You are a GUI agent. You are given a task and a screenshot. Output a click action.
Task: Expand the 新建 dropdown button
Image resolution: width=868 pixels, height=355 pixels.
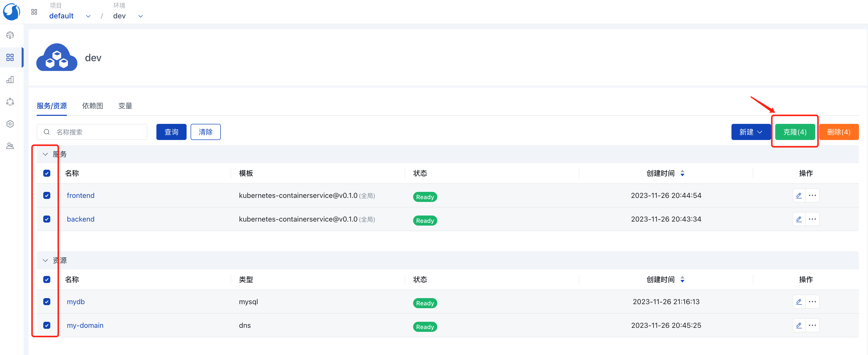pyautogui.click(x=751, y=132)
